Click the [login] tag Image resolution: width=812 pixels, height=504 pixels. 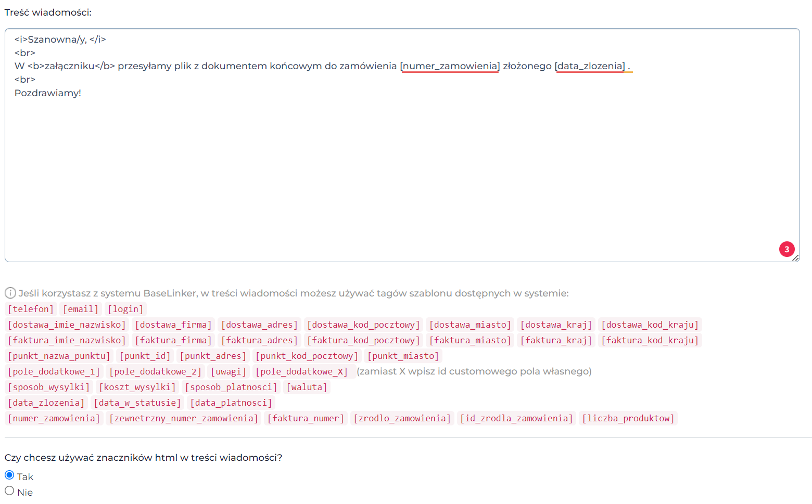(125, 309)
